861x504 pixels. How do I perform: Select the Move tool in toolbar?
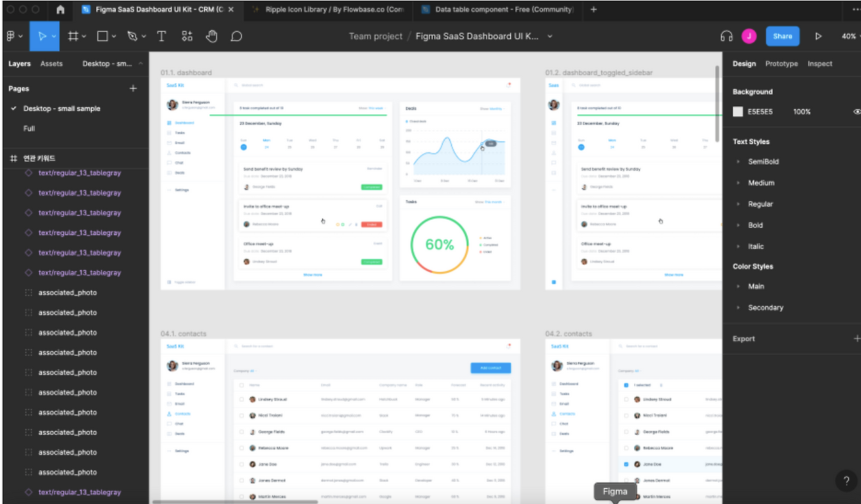tap(42, 36)
